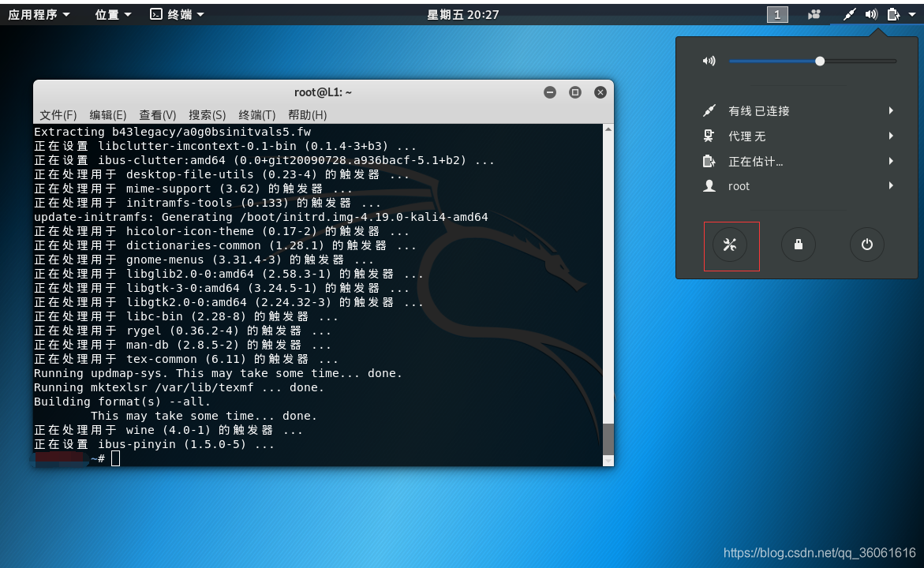Click the line 'Extracting b43legacy/a0g0bsinitvals5.fw'
The image size is (924, 568).
[172, 132]
